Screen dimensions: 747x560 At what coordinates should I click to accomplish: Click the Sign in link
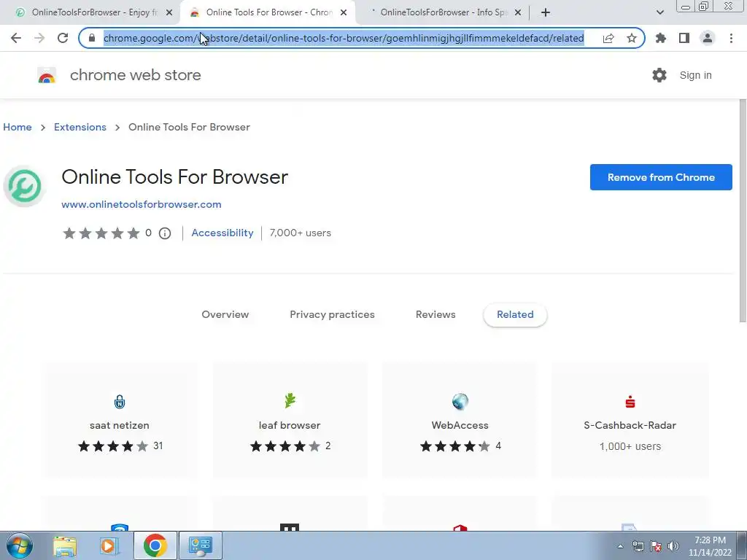point(695,75)
